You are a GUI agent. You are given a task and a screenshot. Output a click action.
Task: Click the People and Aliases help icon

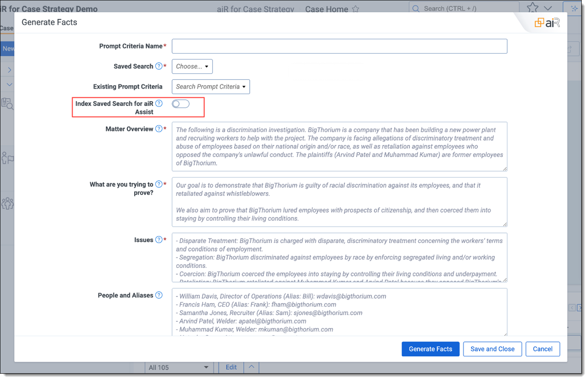[x=159, y=295]
